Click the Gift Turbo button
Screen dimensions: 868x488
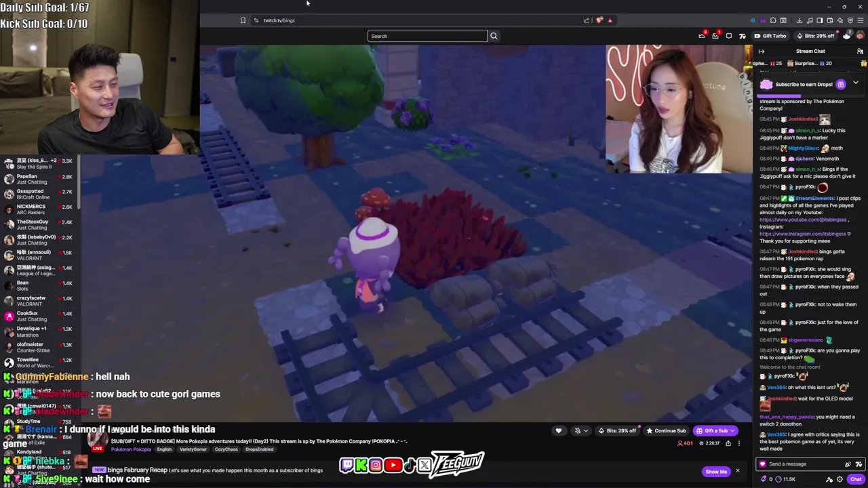(770, 36)
